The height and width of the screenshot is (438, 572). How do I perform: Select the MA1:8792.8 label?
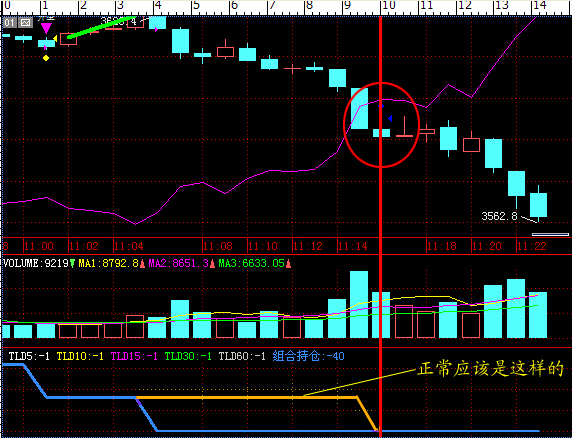[109, 263]
